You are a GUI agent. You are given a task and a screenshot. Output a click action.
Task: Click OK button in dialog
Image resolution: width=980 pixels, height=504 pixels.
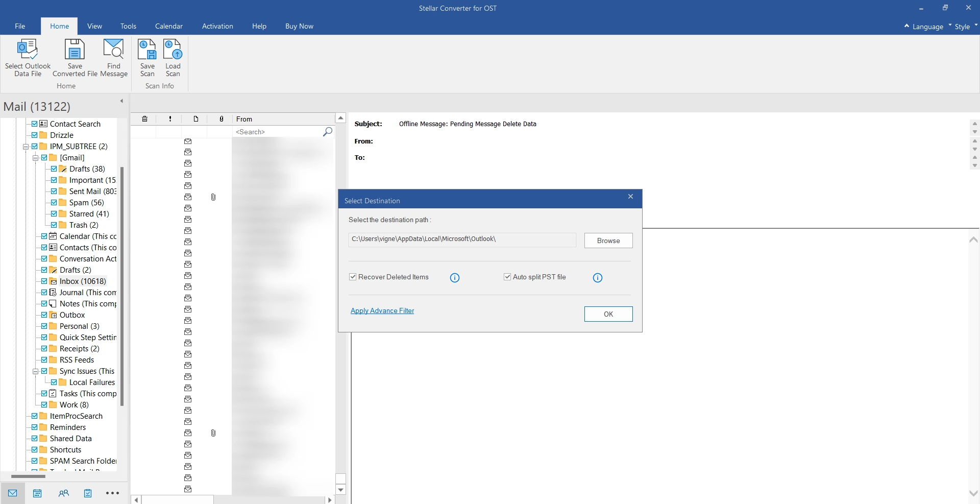pos(608,314)
